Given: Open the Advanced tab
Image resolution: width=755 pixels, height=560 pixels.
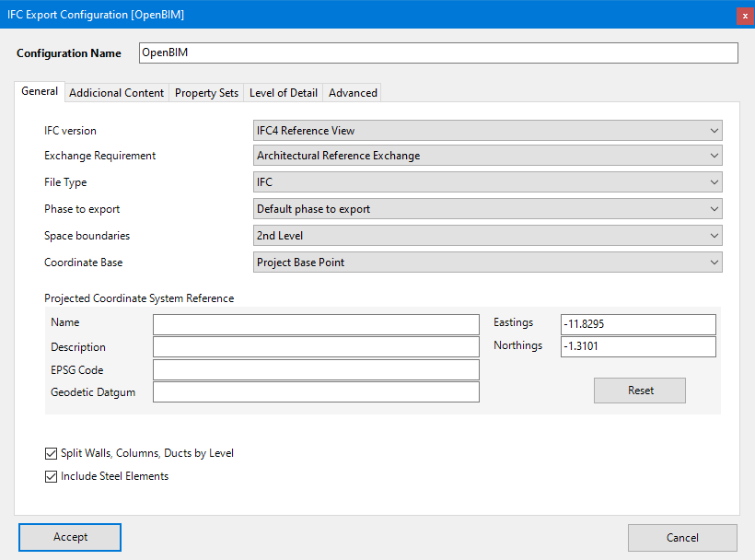Looking at the screenshot, I should point(353,93).
